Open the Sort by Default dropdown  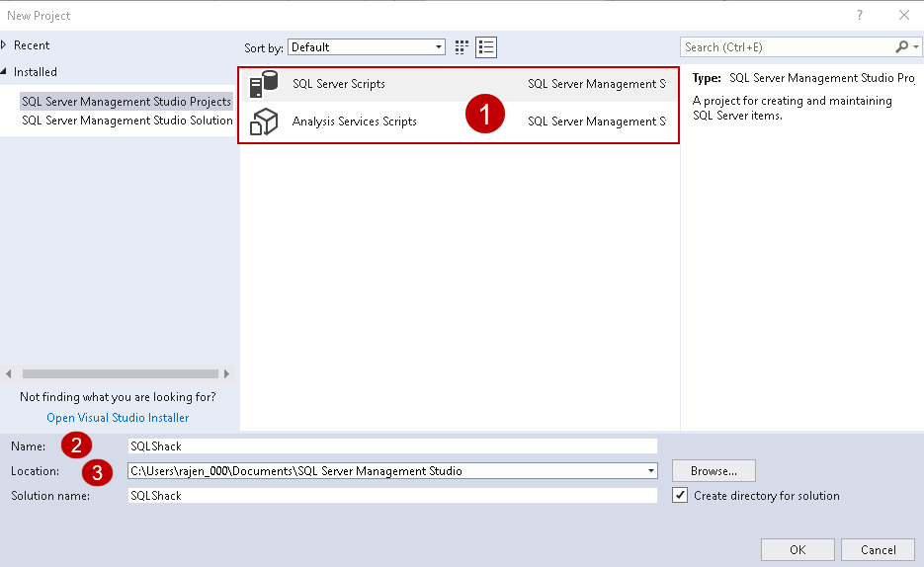[x=367, y=47]
